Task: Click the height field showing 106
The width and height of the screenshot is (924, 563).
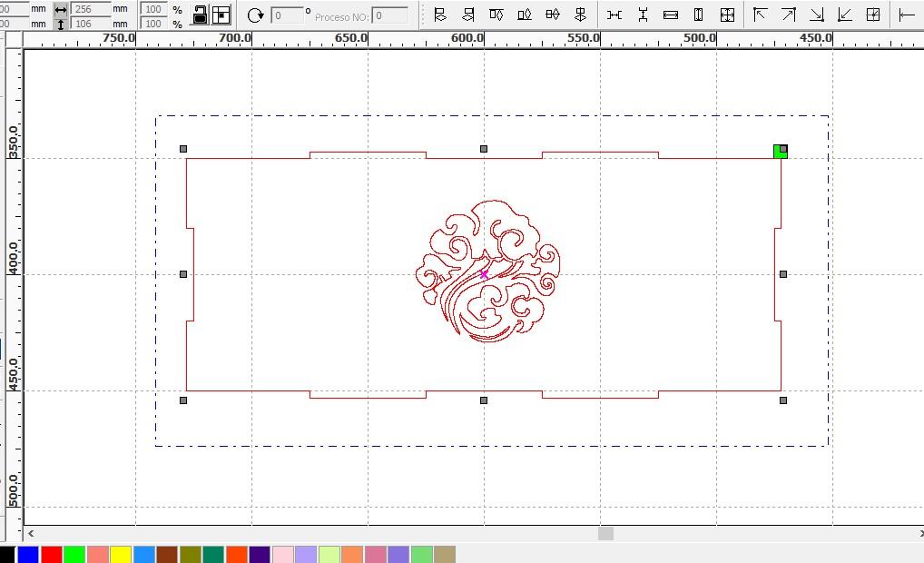Action: pos(90,24)
